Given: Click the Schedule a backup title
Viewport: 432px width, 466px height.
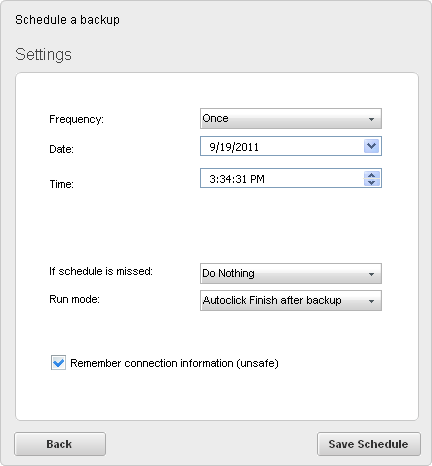Looking at the screenshot, I should tap(67, 20).
